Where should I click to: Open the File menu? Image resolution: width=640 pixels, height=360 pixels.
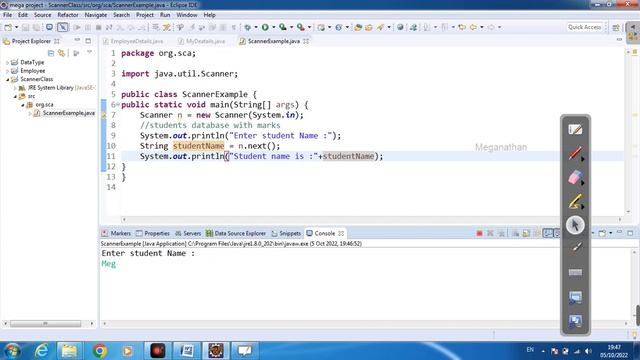tap(7, 15)
